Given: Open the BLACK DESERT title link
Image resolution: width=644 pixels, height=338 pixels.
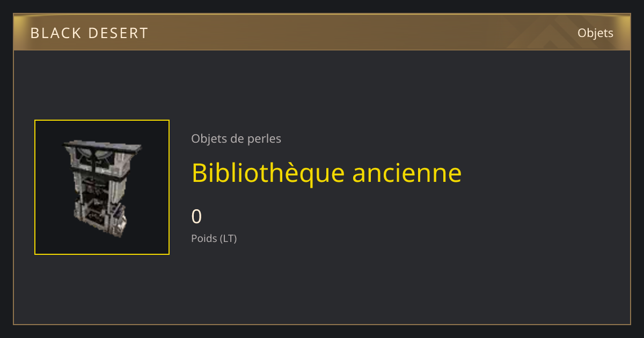Looking at the screenshot, I should (89, 33).
